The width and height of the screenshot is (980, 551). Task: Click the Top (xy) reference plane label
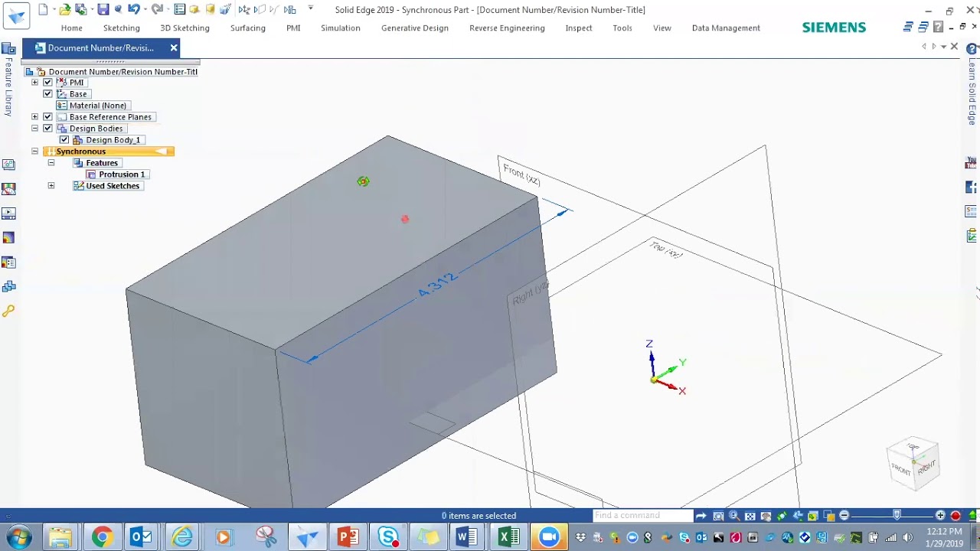[666, 249]
